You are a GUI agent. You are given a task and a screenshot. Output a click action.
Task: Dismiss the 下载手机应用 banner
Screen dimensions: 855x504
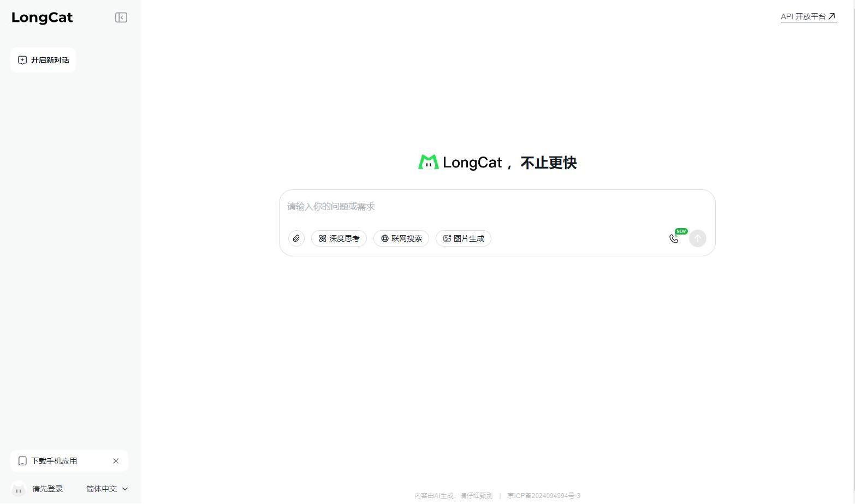click(116, 461)
